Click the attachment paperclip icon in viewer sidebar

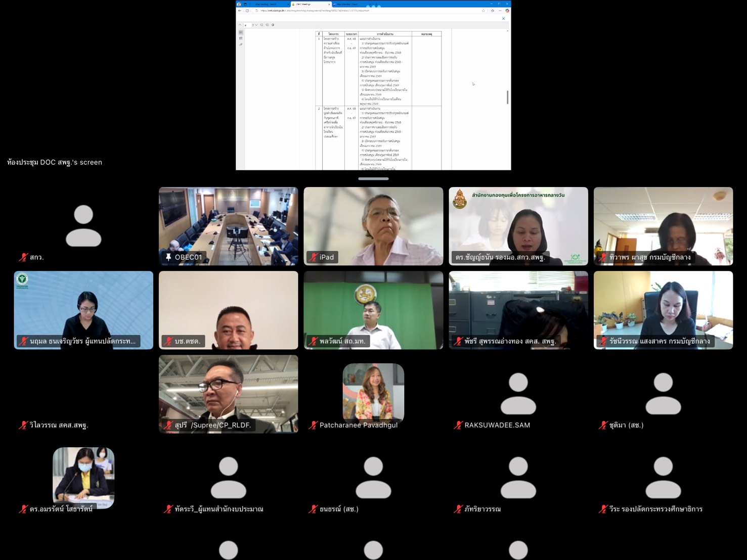[241, 44]
